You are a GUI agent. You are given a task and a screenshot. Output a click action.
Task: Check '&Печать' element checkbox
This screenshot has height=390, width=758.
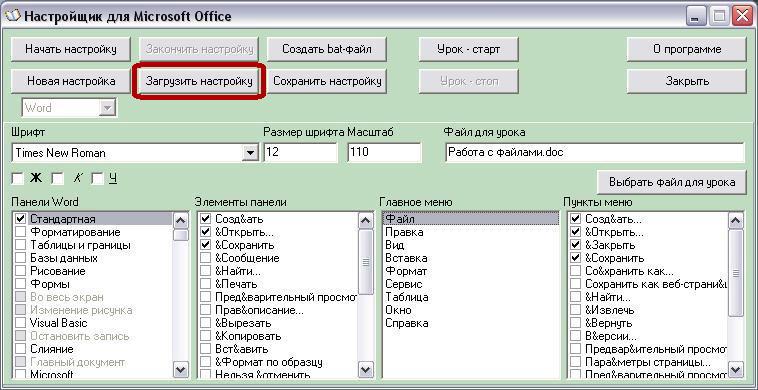coord(205,284)
